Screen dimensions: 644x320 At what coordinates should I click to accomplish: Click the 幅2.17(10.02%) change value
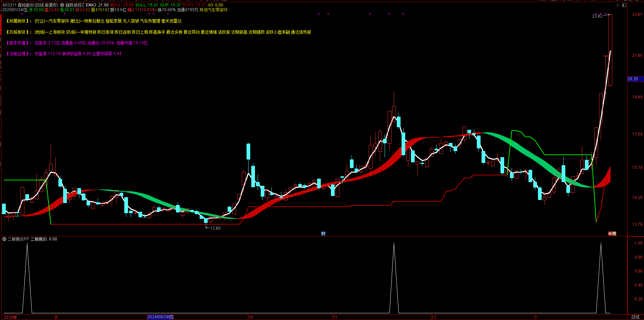click(142, 10)
